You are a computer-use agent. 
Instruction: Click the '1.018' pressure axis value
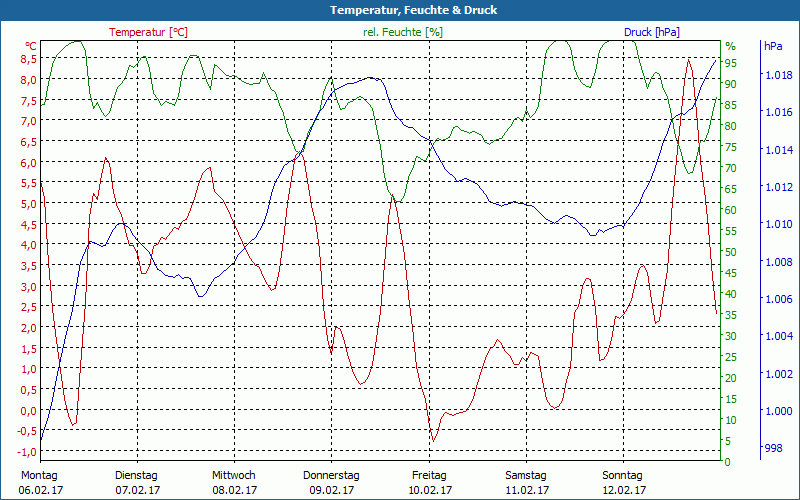click(778, 76)
